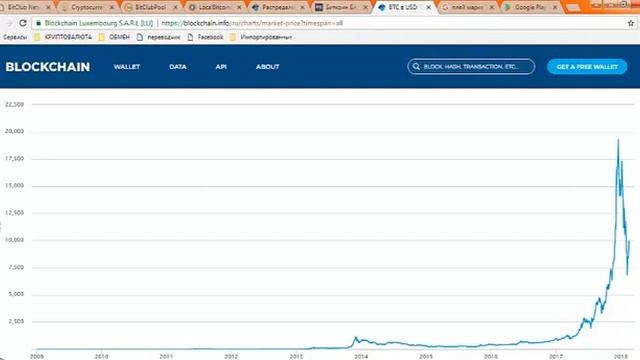Click GET A FREE WALLET button

pos(587,67)
